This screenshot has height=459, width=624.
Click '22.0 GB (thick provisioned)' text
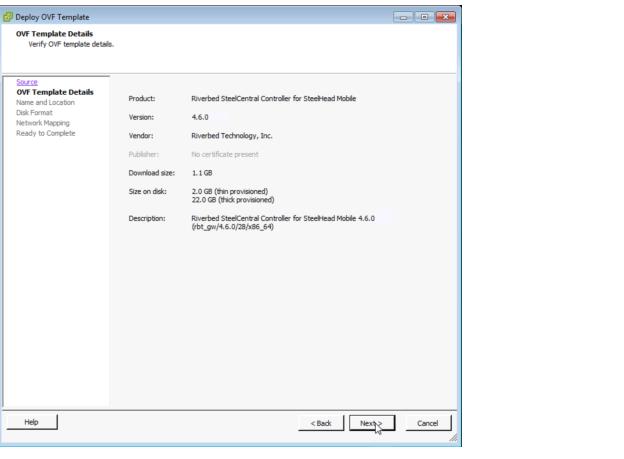(x=233, y=200)
